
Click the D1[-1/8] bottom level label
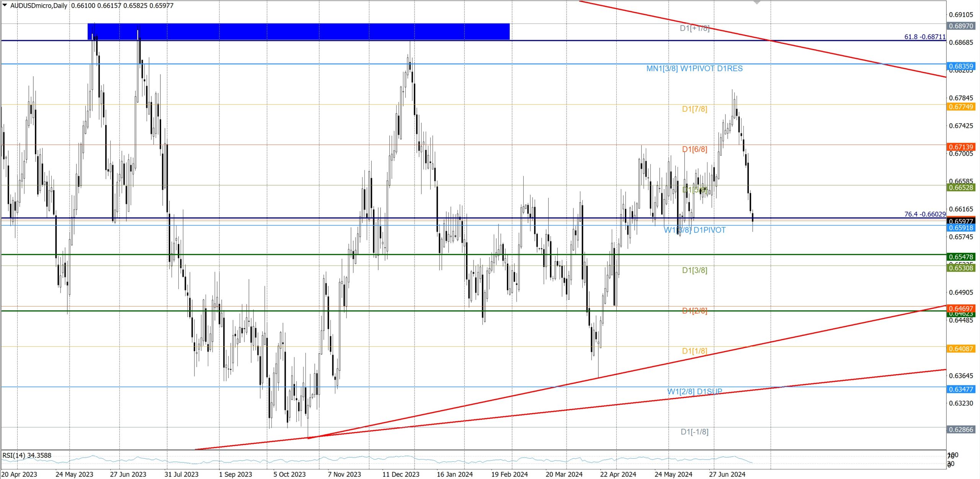tap(694, 432)
